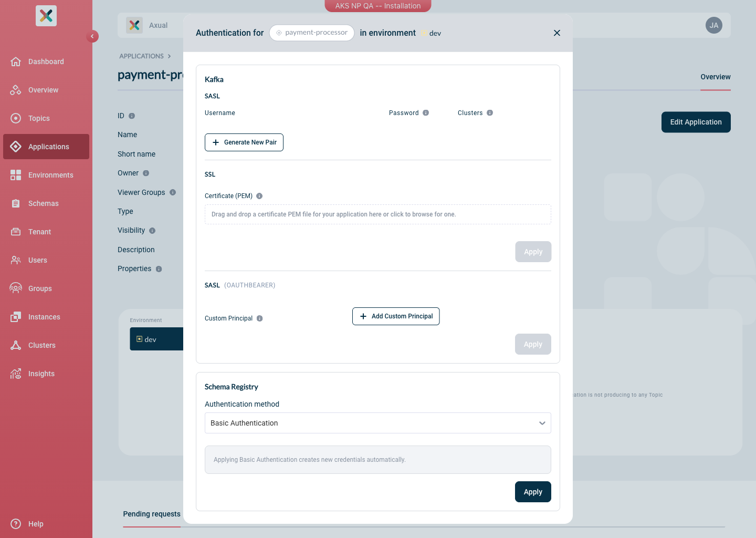
Task: Open the Authentication method dropdown
Action: pyautogui.click(x=378, y=423)
